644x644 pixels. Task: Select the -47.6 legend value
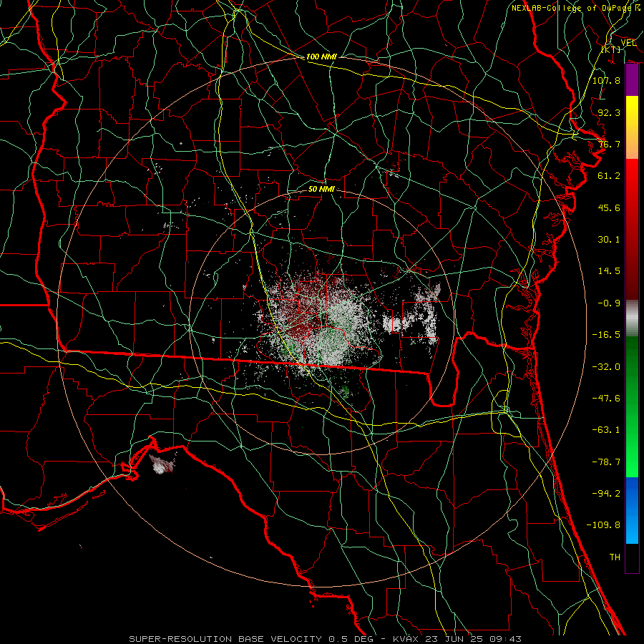pos(606,399)
